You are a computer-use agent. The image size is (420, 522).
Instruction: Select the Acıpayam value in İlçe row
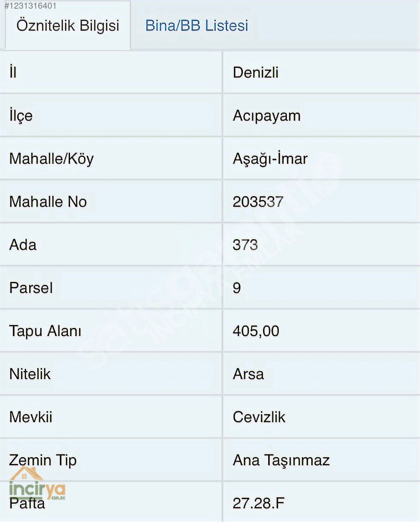[x=267, y=116]
